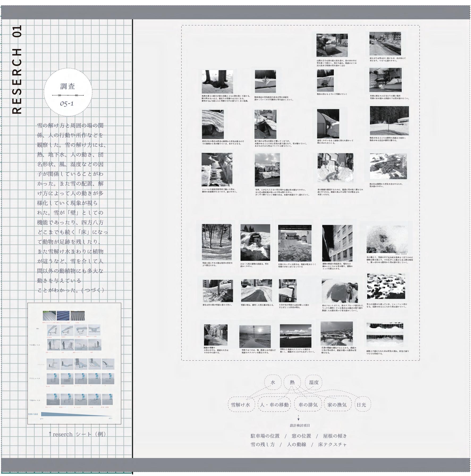Click the tree shadows on snow slope photo
The width and height of the screenshot is (471, 476).
click(x=217, y=242)
